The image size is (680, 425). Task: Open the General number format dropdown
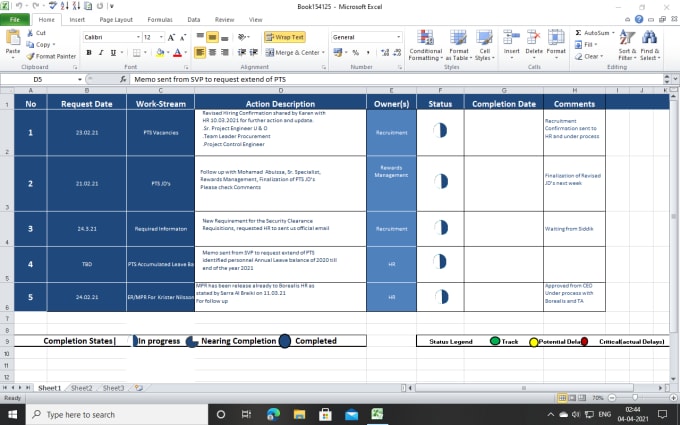coord(398,37)
